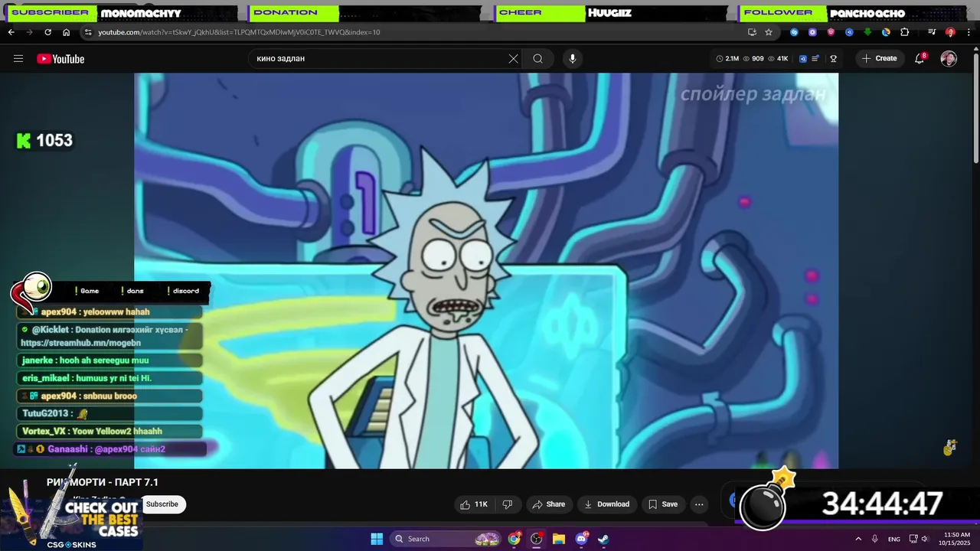Viewport: 980px width, 551px height.
Task: Click the 41K views statistic
Action: [x=778, y=59]
